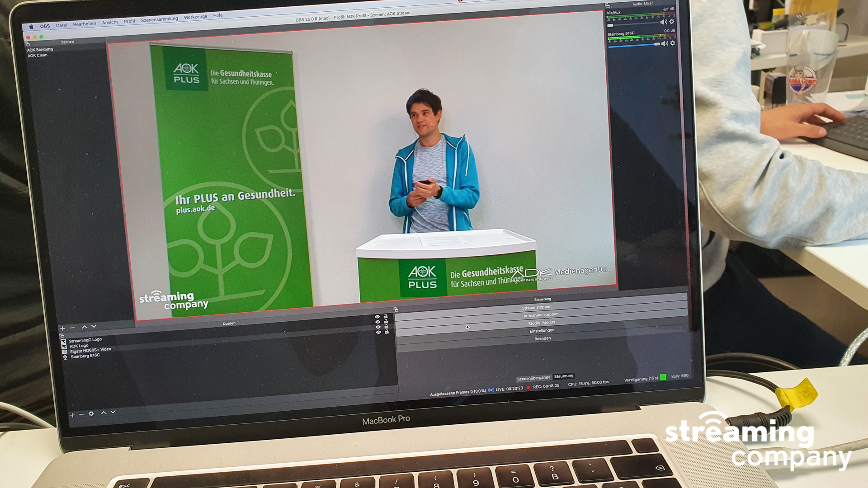Move the source up with the Quellen up arrow
868x488 pixels.
(x=104, y=413)
